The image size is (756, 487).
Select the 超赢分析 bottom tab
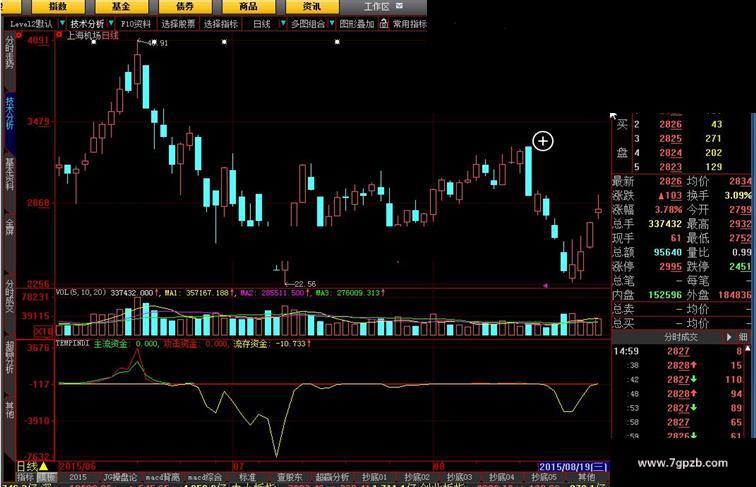[332, 477]
